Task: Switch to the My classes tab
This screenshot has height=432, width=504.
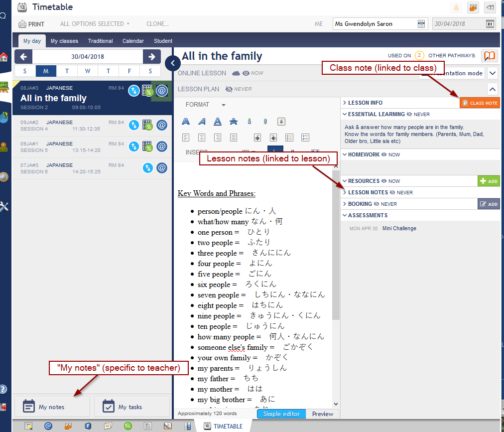Action: click(64, 41)
